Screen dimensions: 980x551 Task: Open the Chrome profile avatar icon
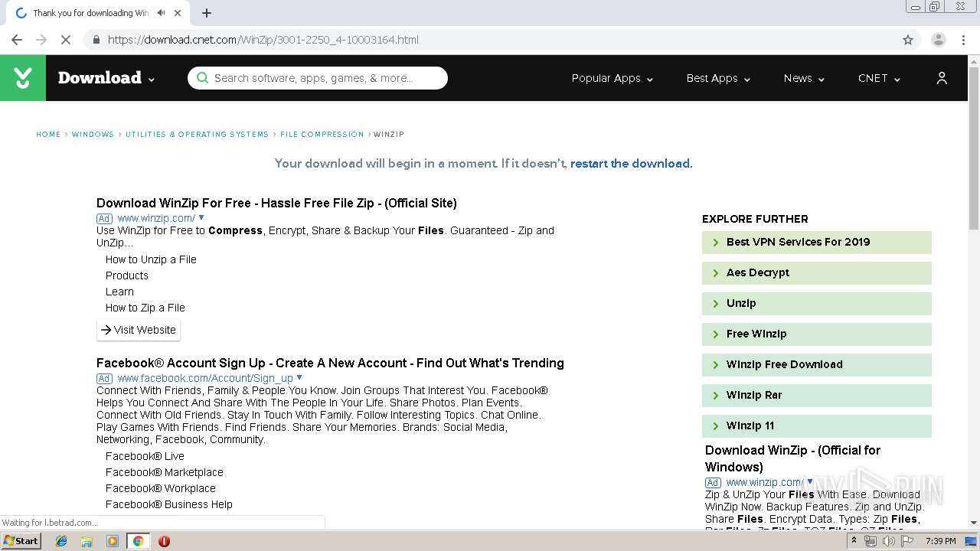click(938, 40)
